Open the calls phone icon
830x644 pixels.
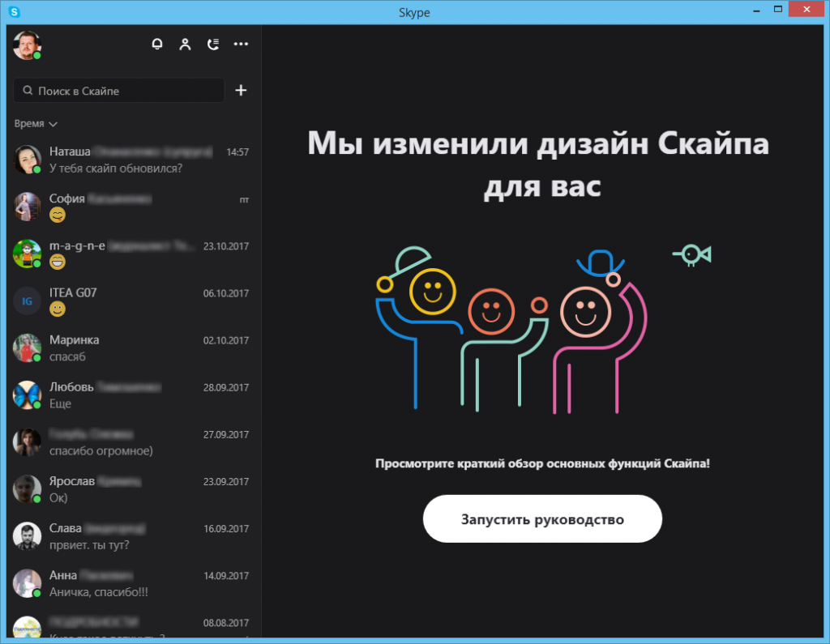[x=213, y=44]
